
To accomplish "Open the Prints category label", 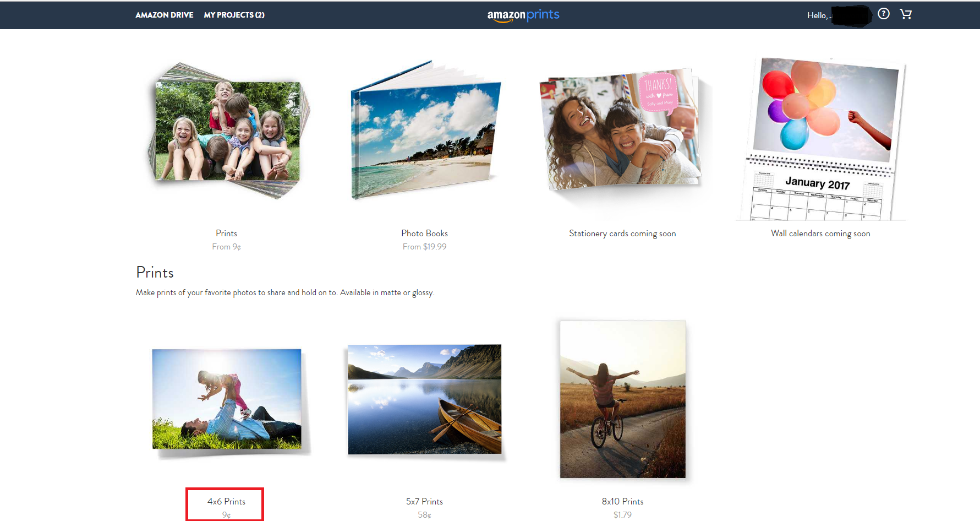I will tap(226, 234).
